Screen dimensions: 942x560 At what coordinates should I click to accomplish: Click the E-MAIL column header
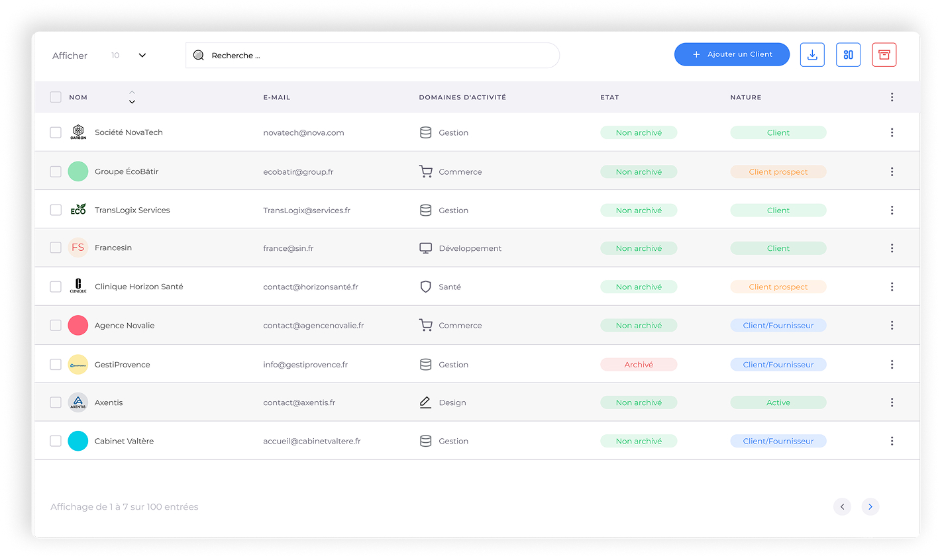(276, 97)
